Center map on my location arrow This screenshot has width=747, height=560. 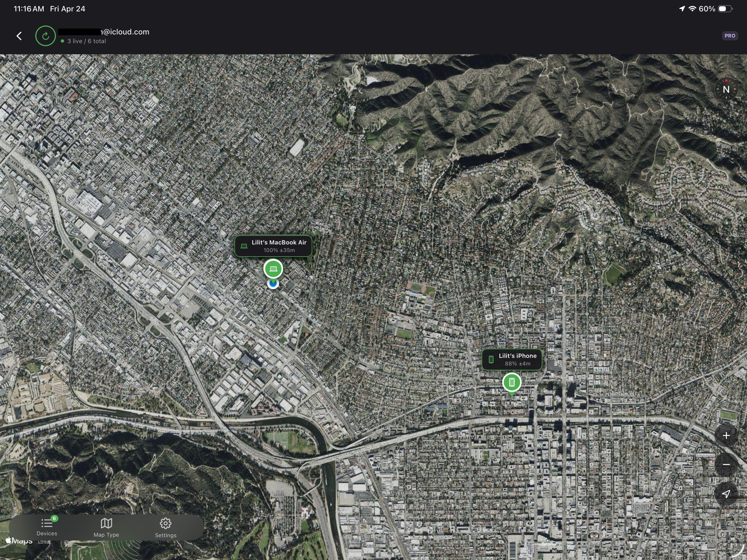(726, 494)
